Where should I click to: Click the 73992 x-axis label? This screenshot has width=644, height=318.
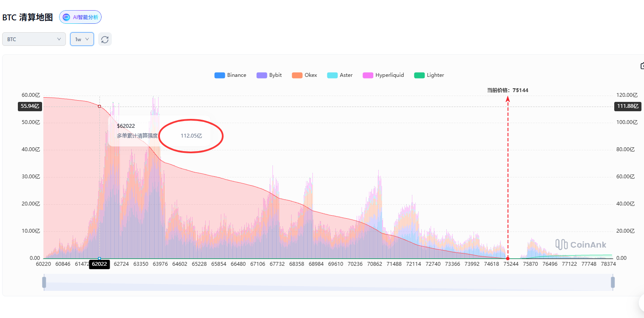click(x=472, y=264)
